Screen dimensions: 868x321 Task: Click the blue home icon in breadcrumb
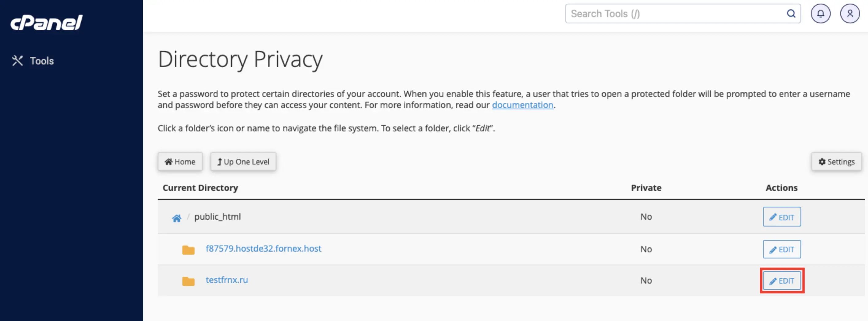176,218
